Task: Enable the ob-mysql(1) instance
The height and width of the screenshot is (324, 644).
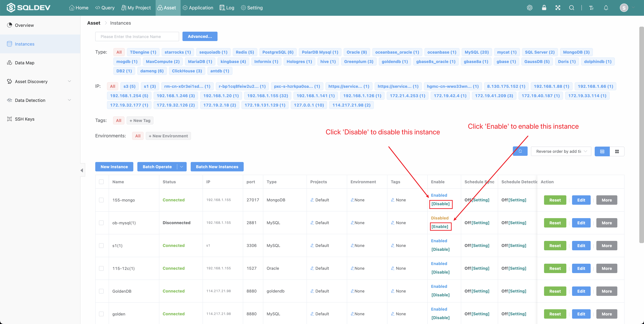Action: click(440, 226)
